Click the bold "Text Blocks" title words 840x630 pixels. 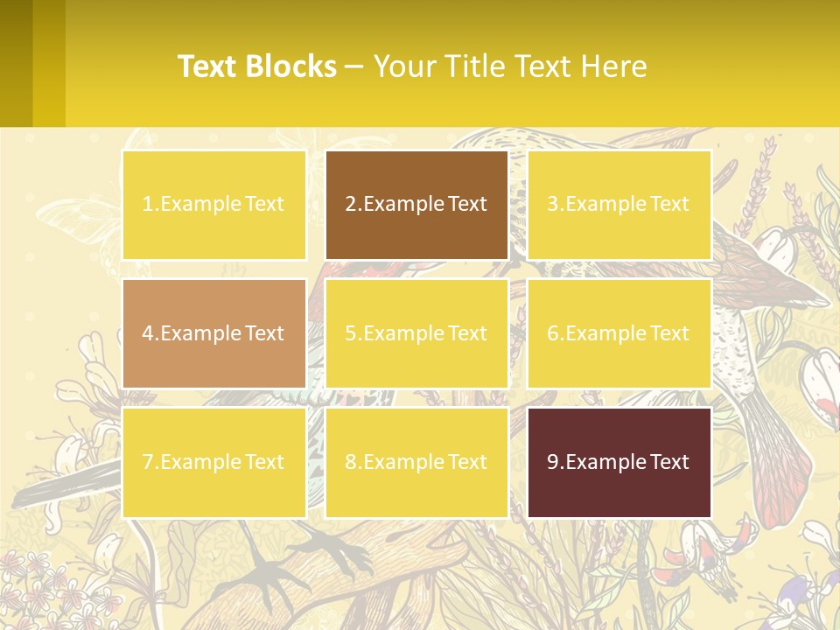click(257, 66)
